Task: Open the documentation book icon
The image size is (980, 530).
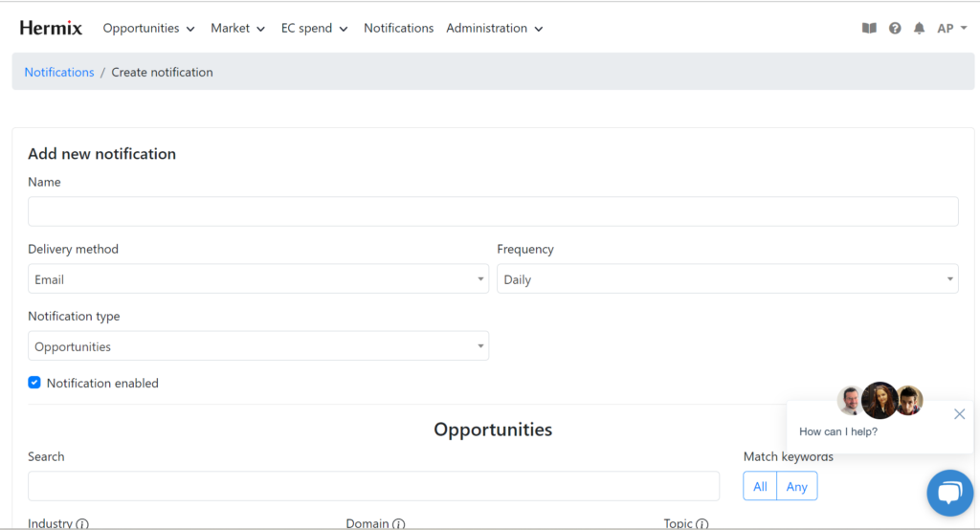Action: coord(869,29)
